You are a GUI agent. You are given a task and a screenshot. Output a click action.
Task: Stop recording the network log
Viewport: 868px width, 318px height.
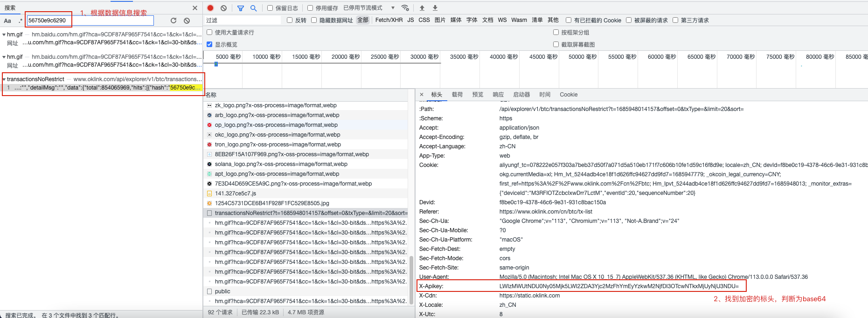(x=210, y=8)
